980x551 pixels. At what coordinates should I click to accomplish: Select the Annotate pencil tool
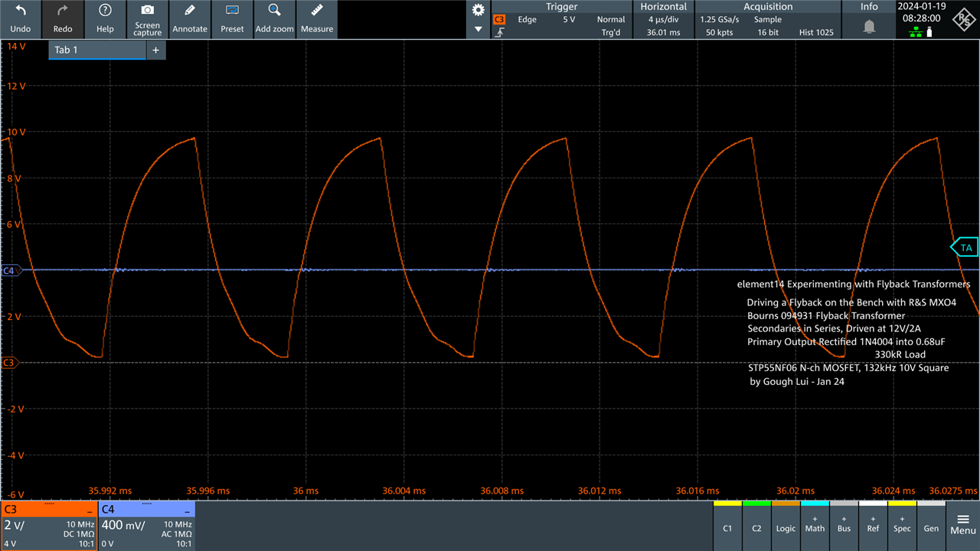coord(190,19)
